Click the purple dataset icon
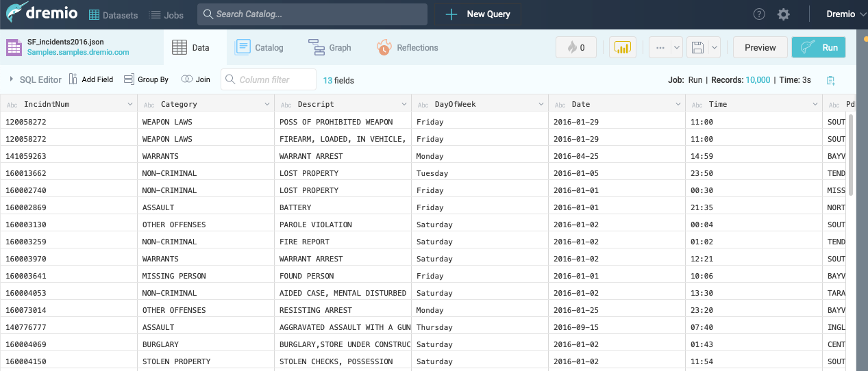 click(14, 47)
